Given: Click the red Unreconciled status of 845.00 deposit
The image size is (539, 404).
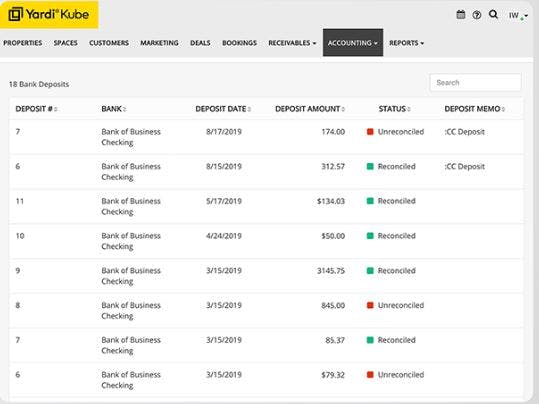Looking at the screenshot, I should pos(395,305).
